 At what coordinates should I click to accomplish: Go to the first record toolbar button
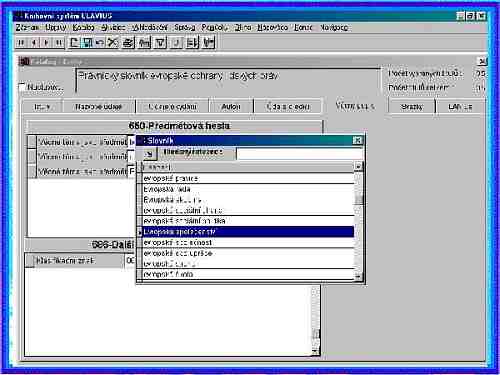(21, 43)
